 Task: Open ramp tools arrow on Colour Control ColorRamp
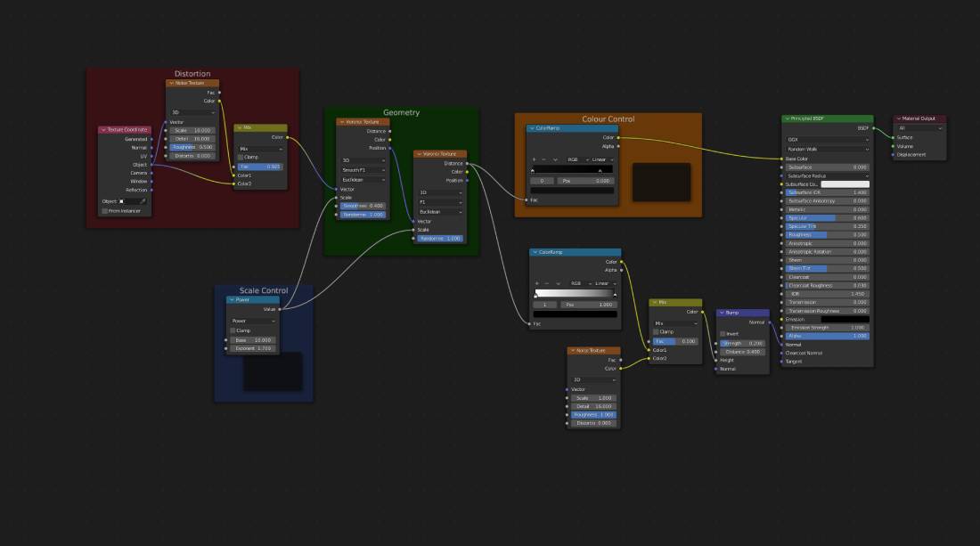pyautogui.click(x=555, y=159)
